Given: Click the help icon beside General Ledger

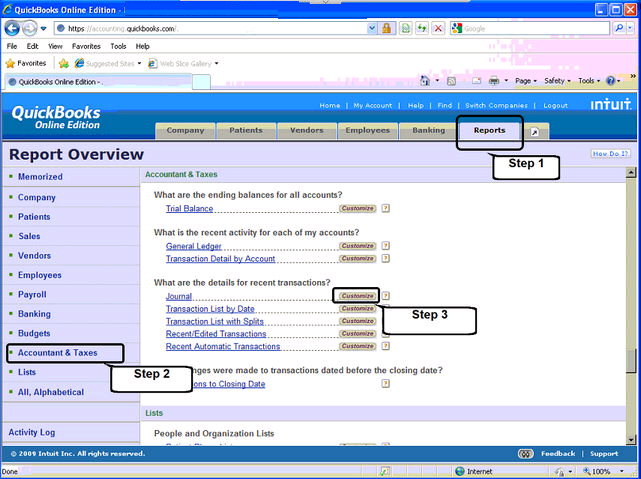Looking at the screenshot, I should [x=385, y=246].
